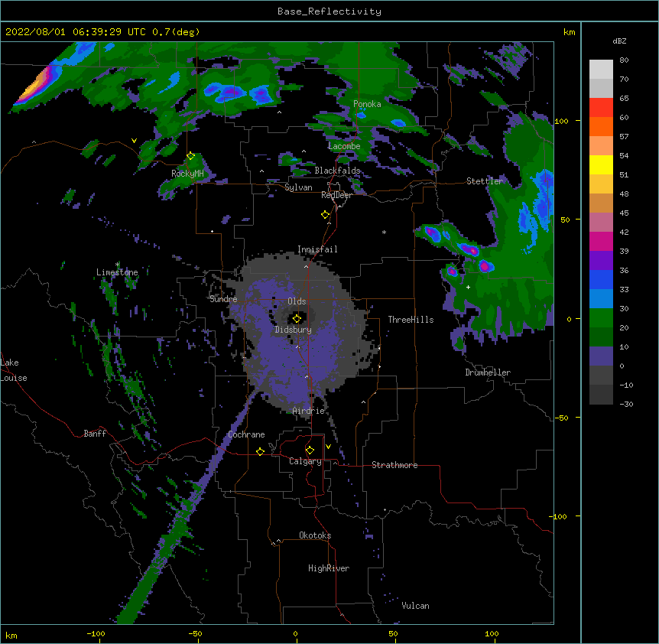The width and height of the screenshot is (659, 644).
Task: Click the Airdrie city label
Action: (309, 411)
